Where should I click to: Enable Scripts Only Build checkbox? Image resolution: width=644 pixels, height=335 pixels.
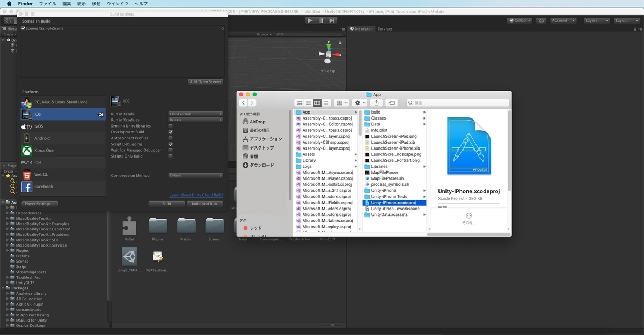[x=171, y=156]
